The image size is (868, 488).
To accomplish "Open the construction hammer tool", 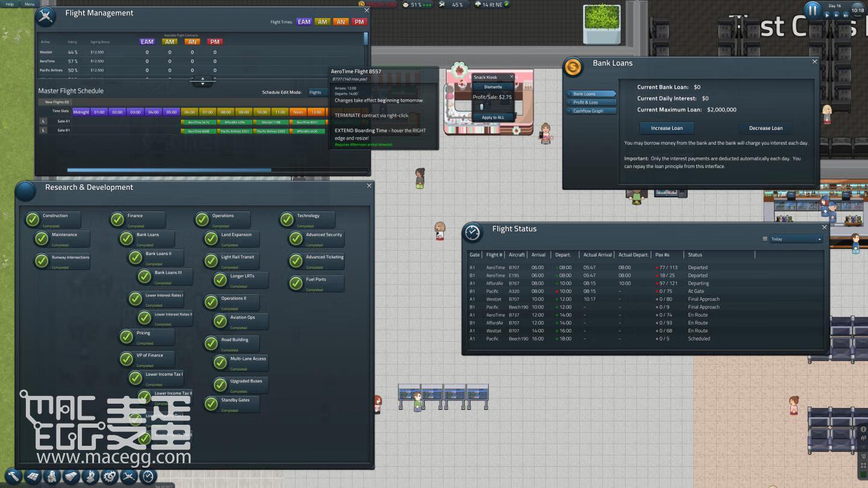I will tap(13, 477).
